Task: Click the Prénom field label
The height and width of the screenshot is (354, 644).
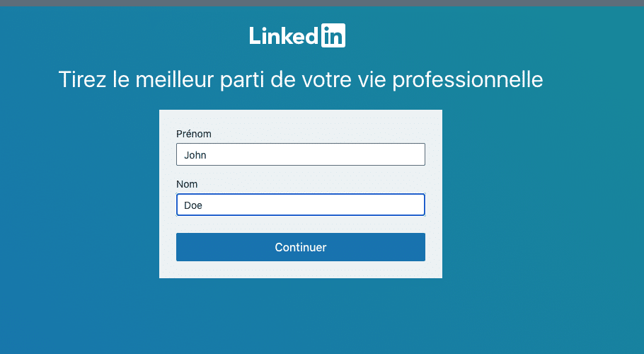Action: point(194,134)
